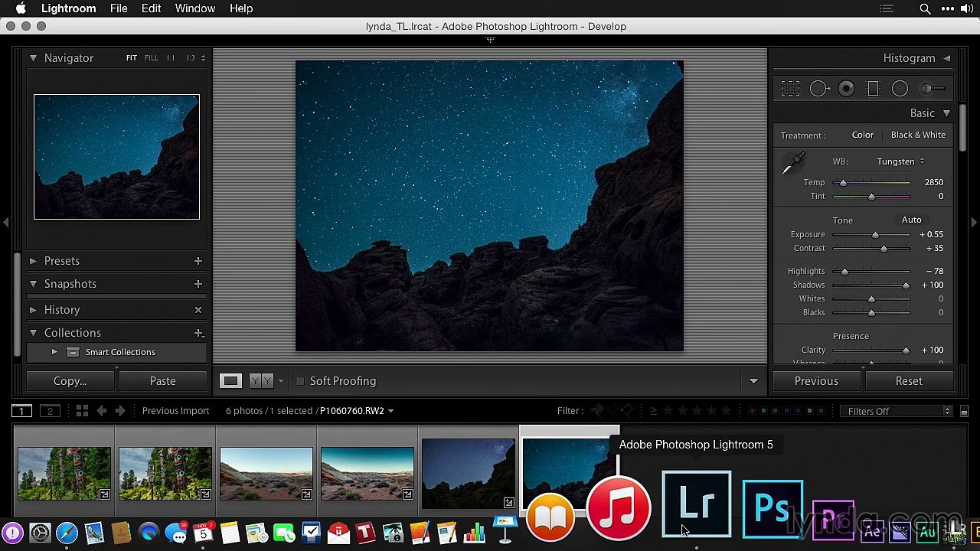Open the File menu

[x=119, y=8]
